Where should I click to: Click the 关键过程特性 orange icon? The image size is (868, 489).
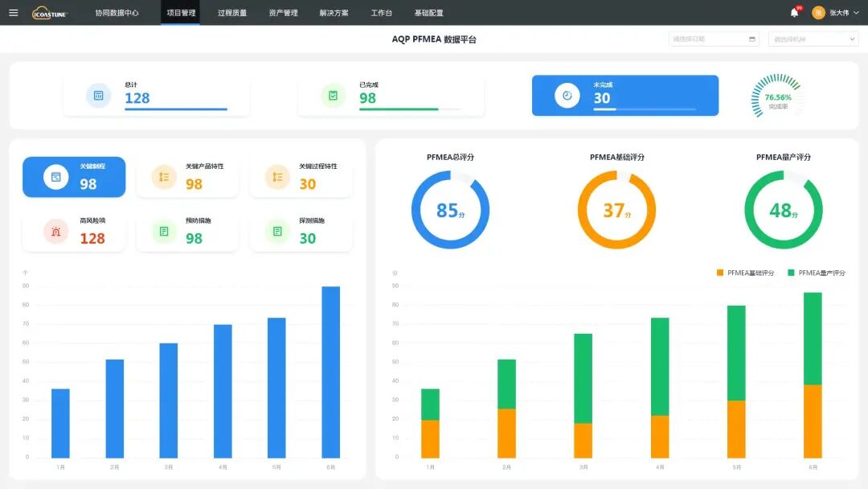point(277,177)
